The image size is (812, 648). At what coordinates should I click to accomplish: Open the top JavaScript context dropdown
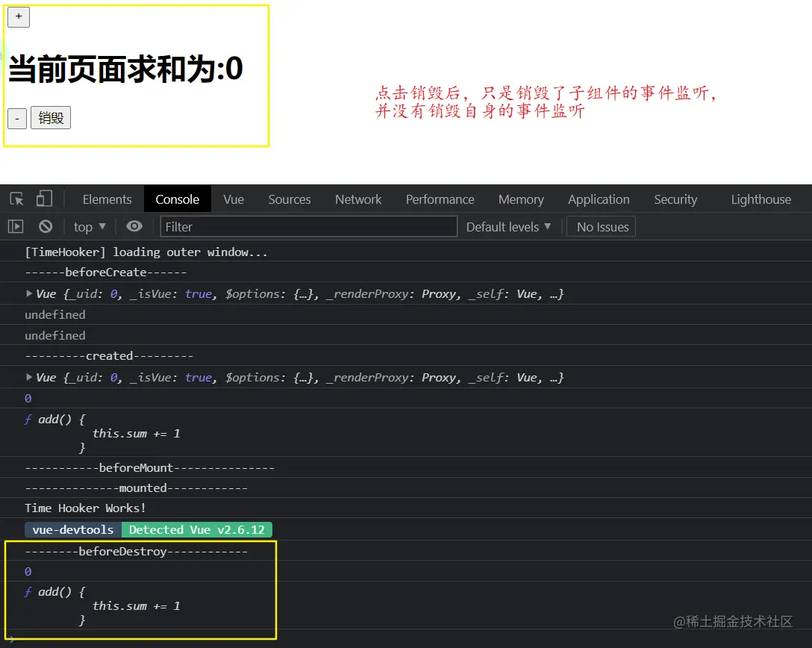(90, 227)
